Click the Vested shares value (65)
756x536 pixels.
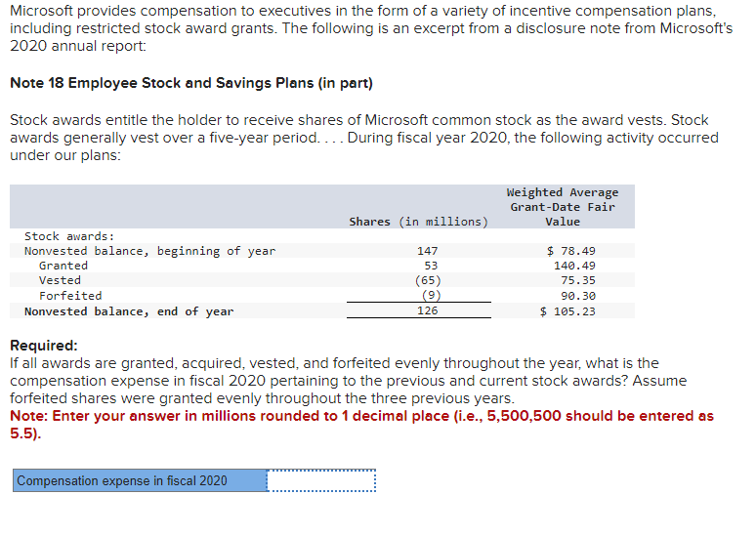coord(428,280)
